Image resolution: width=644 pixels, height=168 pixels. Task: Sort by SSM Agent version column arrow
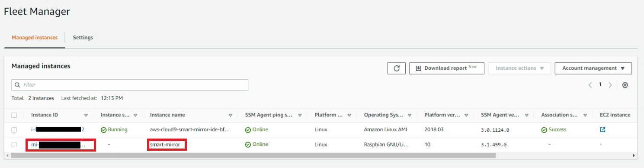[x=527, y=115]
